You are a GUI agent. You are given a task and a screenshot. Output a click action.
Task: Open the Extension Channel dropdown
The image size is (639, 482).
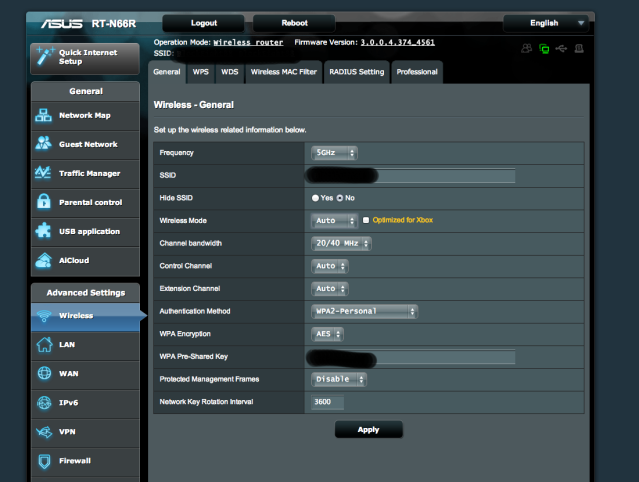click(329, 289)
